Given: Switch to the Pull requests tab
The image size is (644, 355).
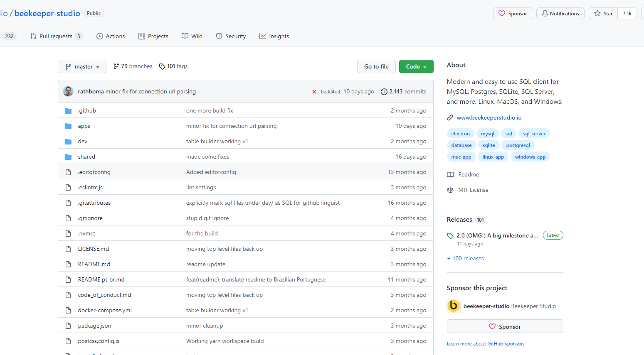Looking at the screenshot, I should [x=56, y=37].
